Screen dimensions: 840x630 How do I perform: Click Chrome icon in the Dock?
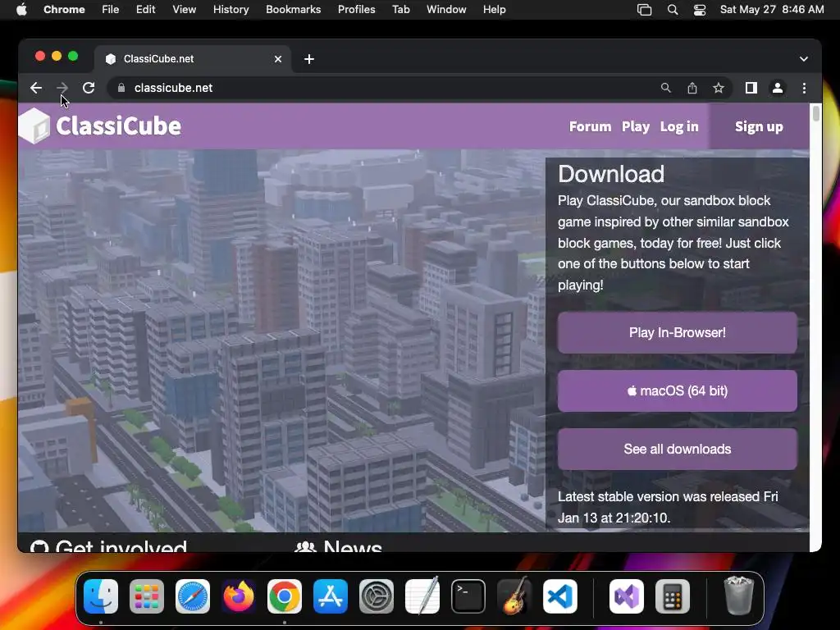click(285, 596)
